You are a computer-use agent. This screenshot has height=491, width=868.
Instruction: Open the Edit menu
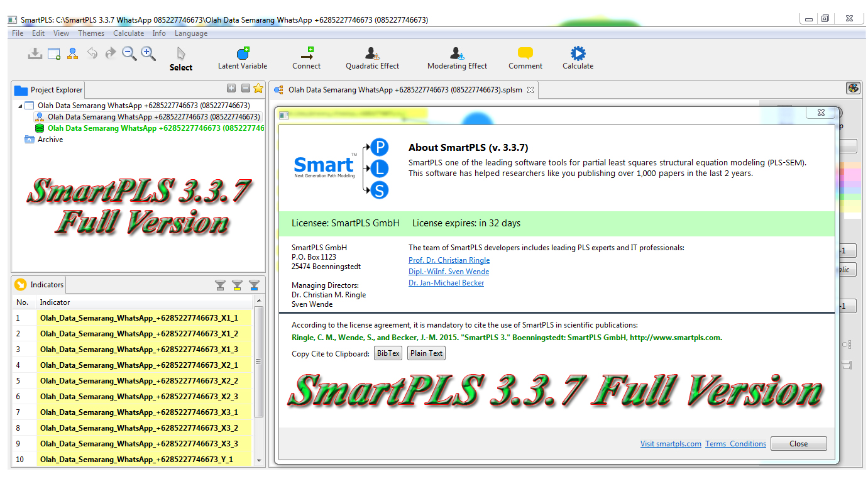(x=38, y=33)
